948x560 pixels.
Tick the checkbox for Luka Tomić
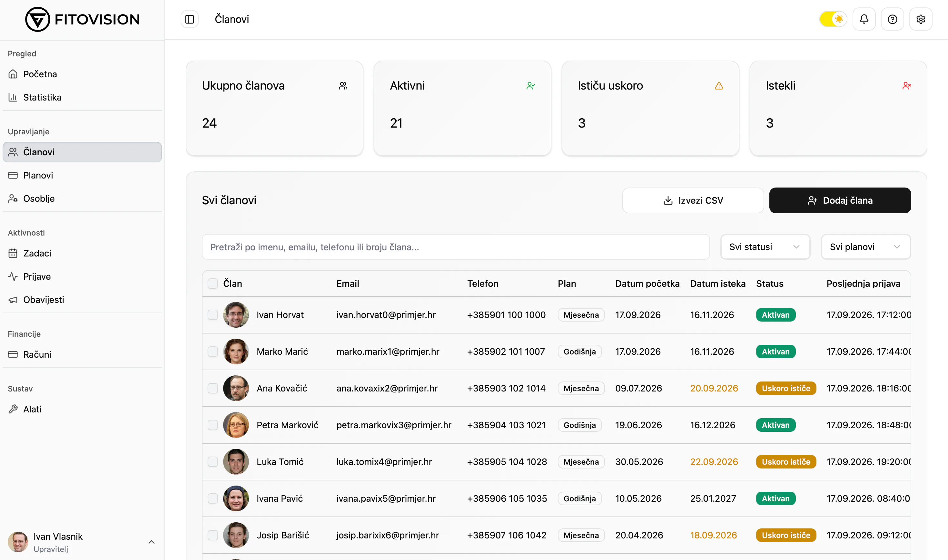[x=213, y=461]
